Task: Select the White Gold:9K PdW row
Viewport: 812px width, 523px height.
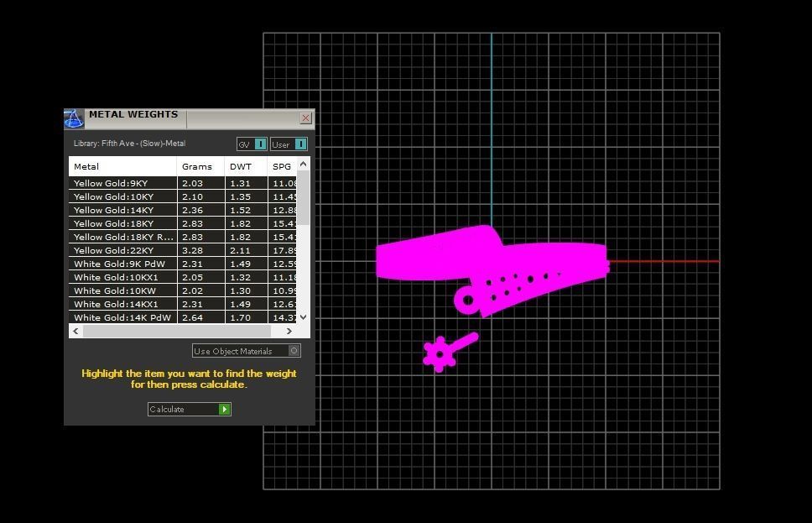Action: tap(183, 264)
